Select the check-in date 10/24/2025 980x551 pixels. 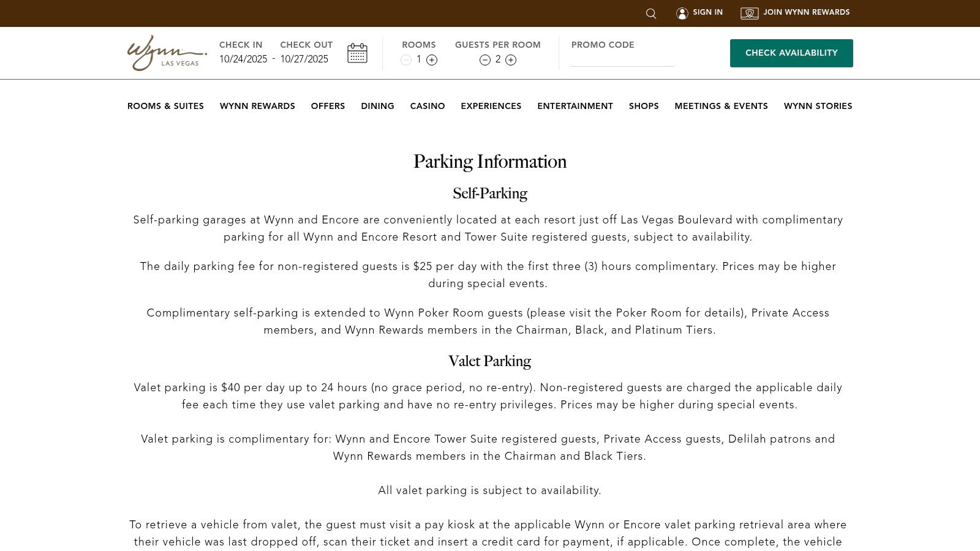(243, 59)
